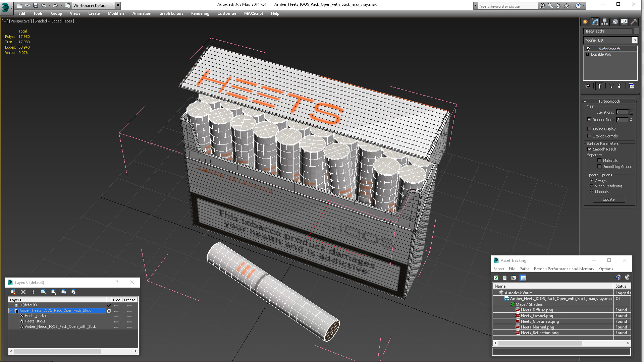
Task: Click Add Selected Objects plus icon in Layer dialog
Action: 33,292
